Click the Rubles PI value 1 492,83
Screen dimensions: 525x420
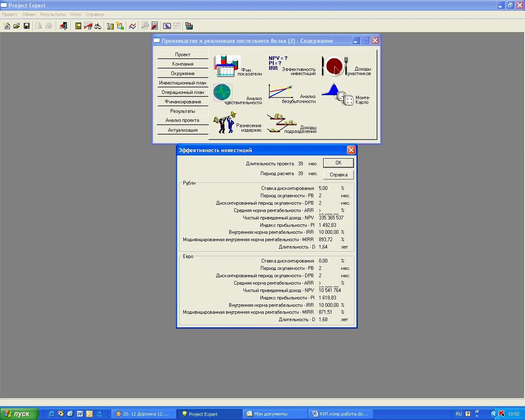[327, 225]
